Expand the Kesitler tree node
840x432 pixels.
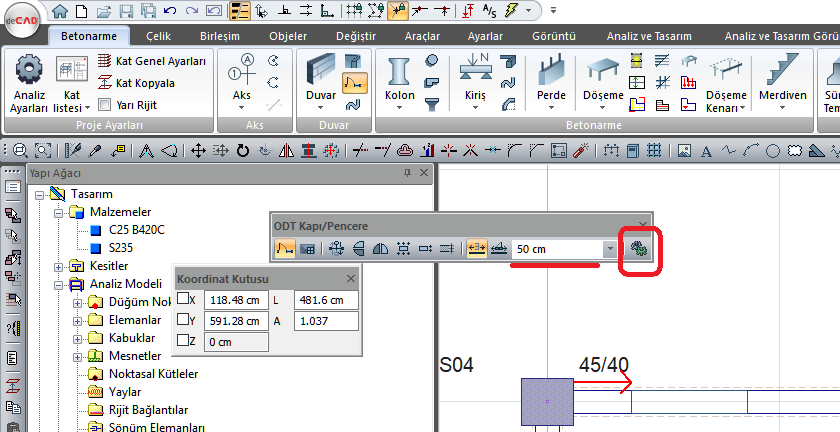click(60, 266)
